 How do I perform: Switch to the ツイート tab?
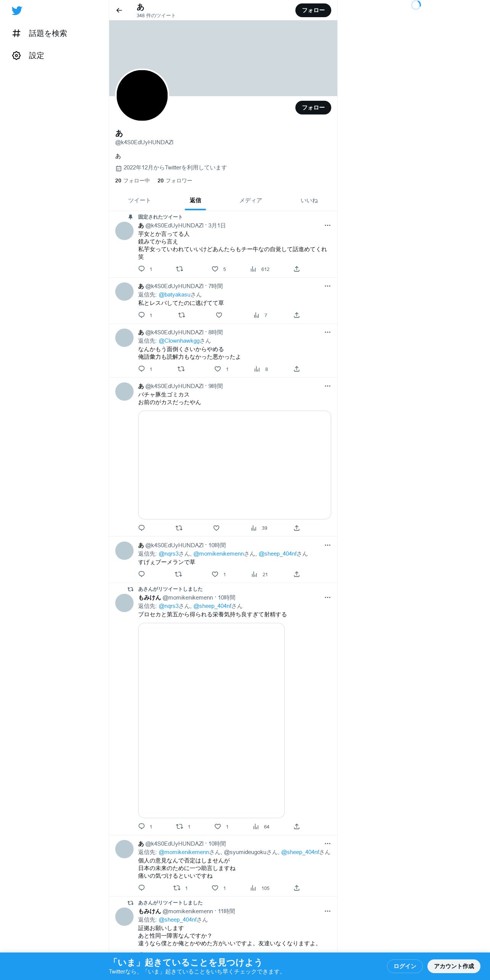coord(139,200)
